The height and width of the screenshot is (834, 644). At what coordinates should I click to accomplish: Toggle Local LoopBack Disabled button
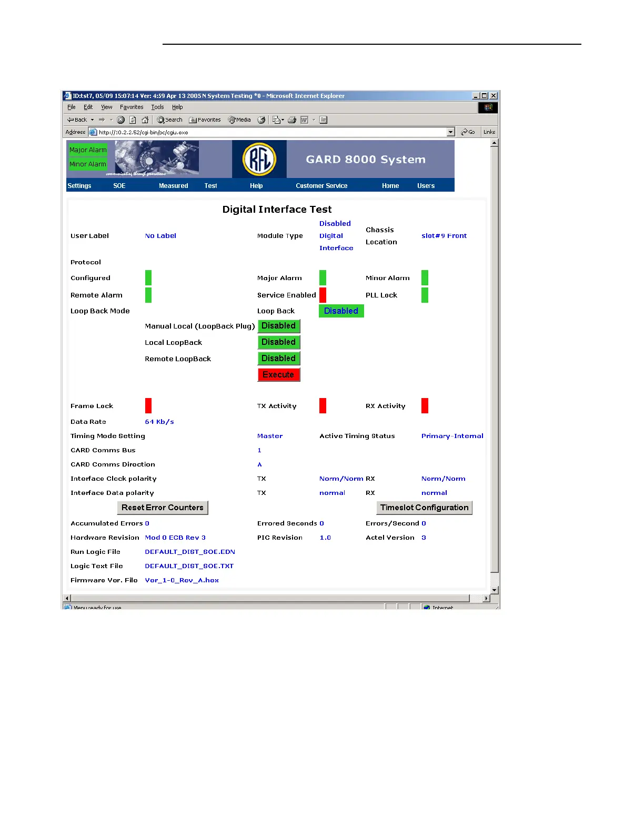(x=279, y=342)
